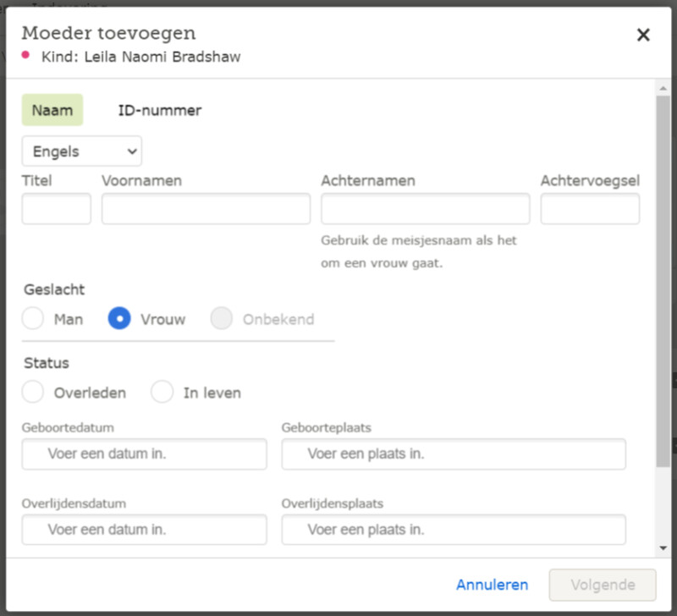The height and width of the screenshot is (616, 677).
Task: Click the vertical scrollbar thumb
Action: pyautogui.click(x=663, y=282)
